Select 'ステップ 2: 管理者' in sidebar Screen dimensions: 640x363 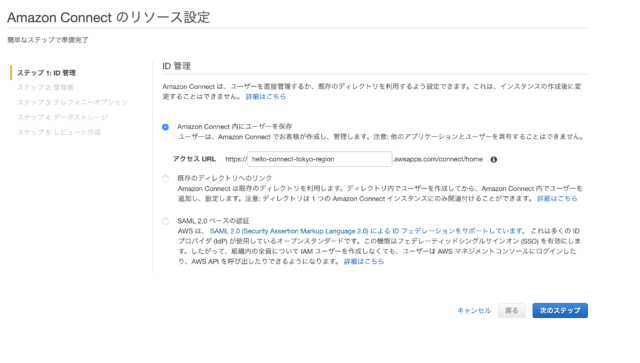[45, 87]
